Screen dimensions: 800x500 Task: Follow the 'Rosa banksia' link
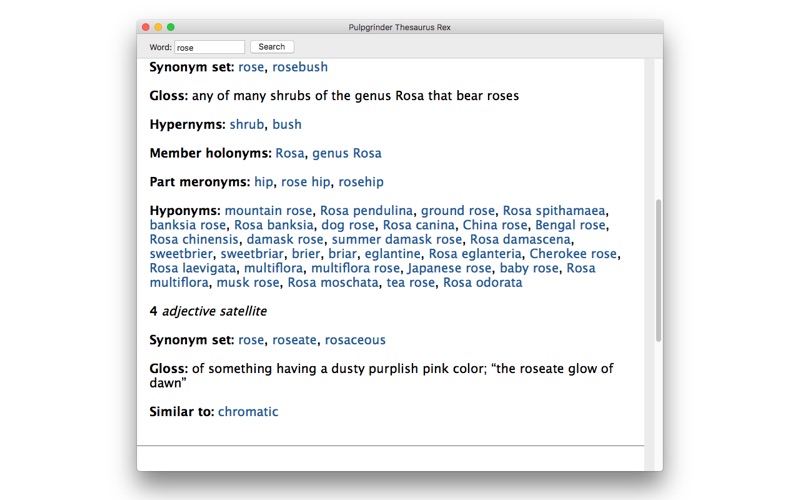[274, 225]
